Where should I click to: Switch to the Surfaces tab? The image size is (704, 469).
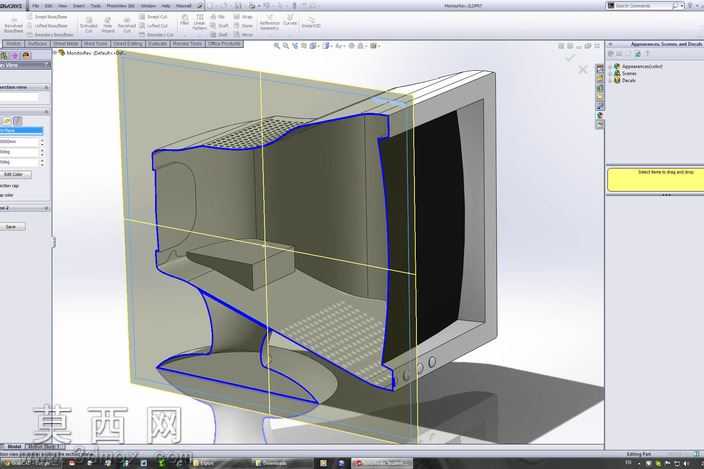(38, 44)
